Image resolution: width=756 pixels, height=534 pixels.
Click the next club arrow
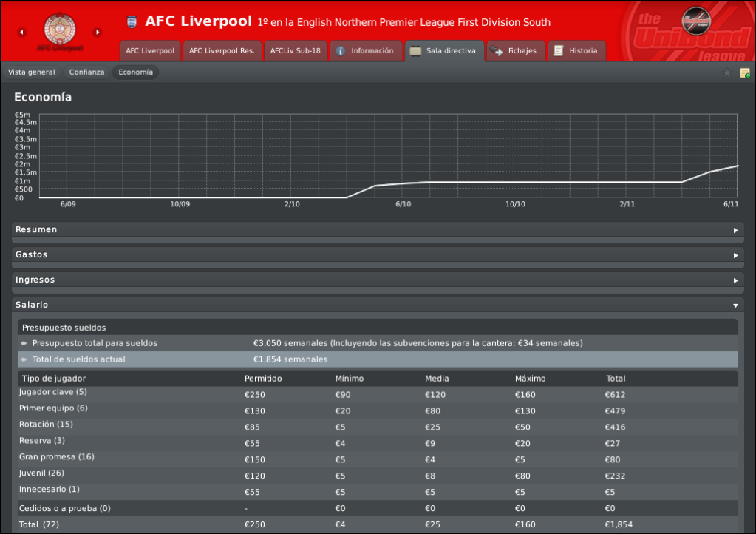97,33
